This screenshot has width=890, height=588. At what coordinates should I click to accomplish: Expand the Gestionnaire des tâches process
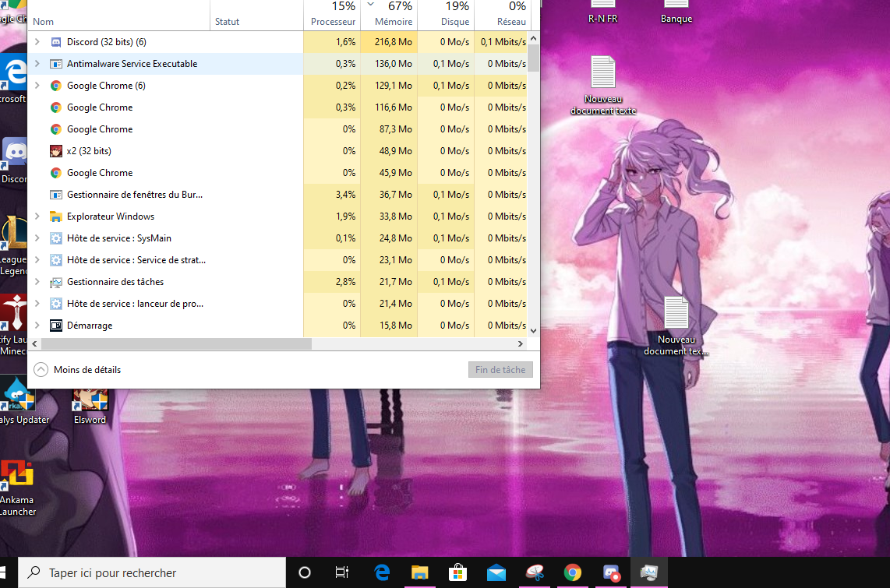37,282
